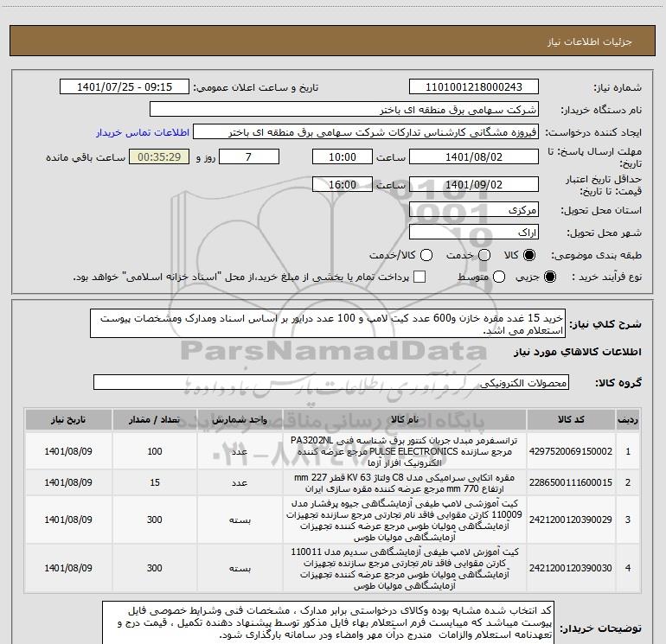The image size is (666, 644).
Task: Select the کالا/خدمت radio button
Action: pyautogui.click(x=426, y=255)
